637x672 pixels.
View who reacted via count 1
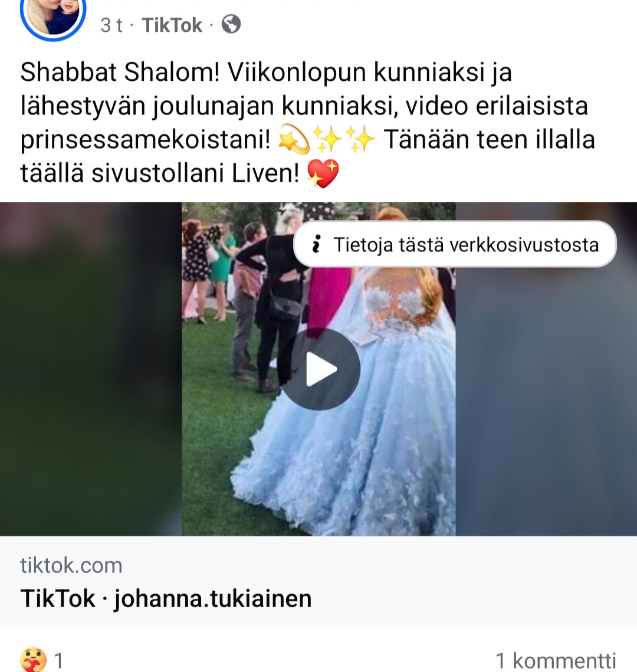(59, 660)
